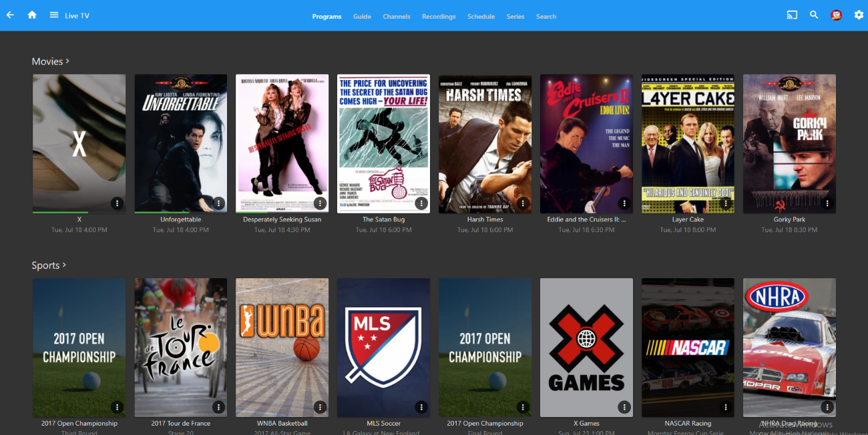Click The Satan Bug title text

[x=383, y=220]
